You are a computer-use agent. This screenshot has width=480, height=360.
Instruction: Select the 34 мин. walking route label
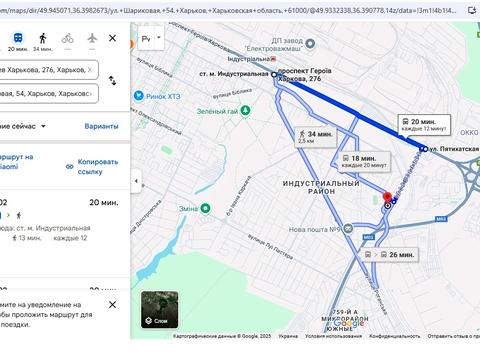316,137
